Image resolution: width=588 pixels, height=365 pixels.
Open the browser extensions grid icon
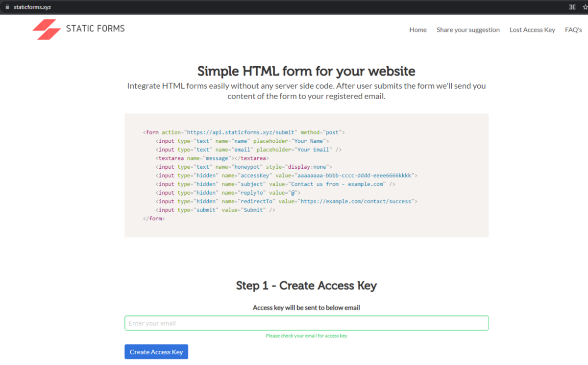572,7
